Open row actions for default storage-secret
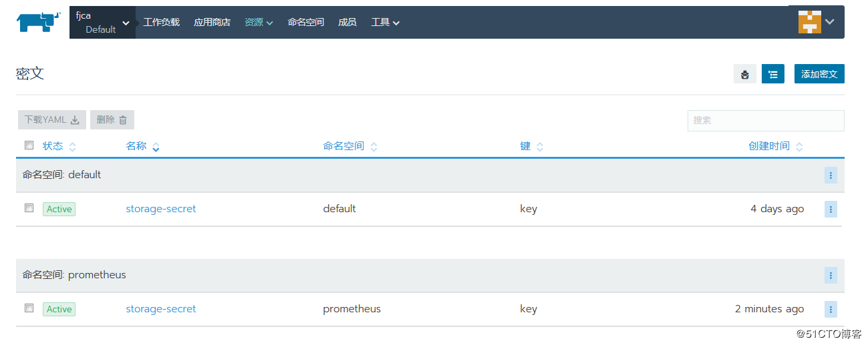868x345 pixels. point(831,209)
